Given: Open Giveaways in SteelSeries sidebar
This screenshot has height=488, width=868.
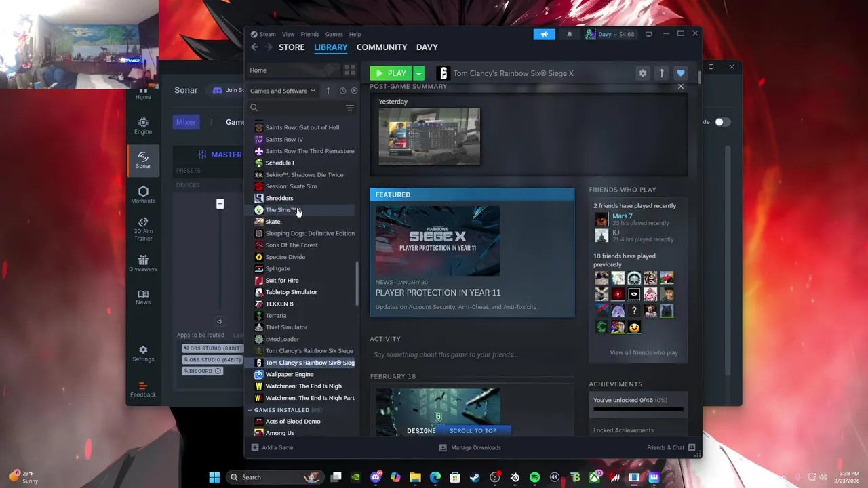Looking at the screenshot, I should tap(143, 264).
